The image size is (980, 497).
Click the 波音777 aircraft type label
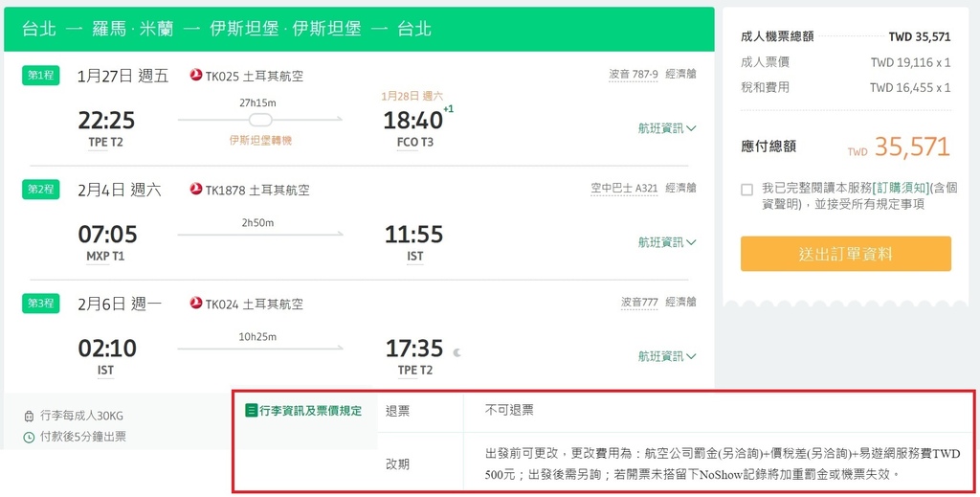click(639, 302)
